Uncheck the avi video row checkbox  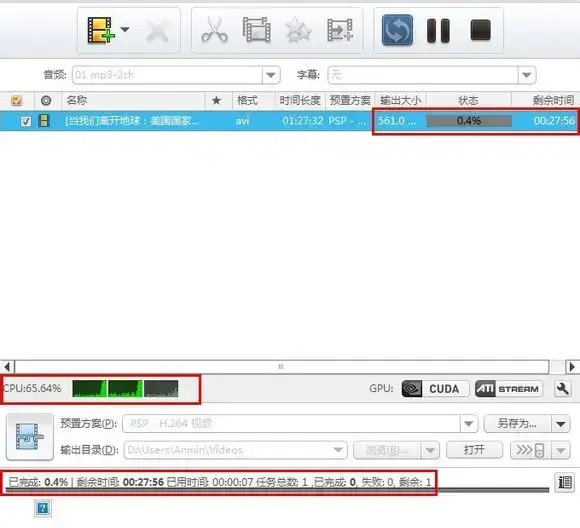pyautogui.click(x=26, y=121)
